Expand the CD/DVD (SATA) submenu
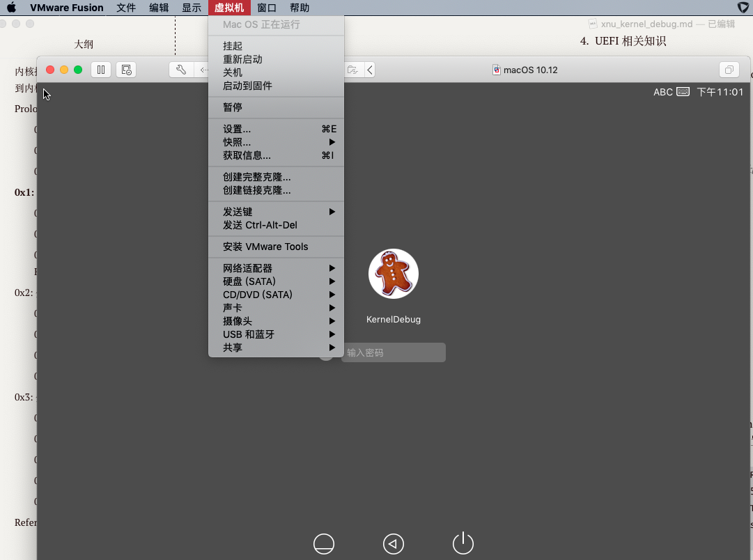The height and width of the screenshot is (560, 753). (276, 295)
